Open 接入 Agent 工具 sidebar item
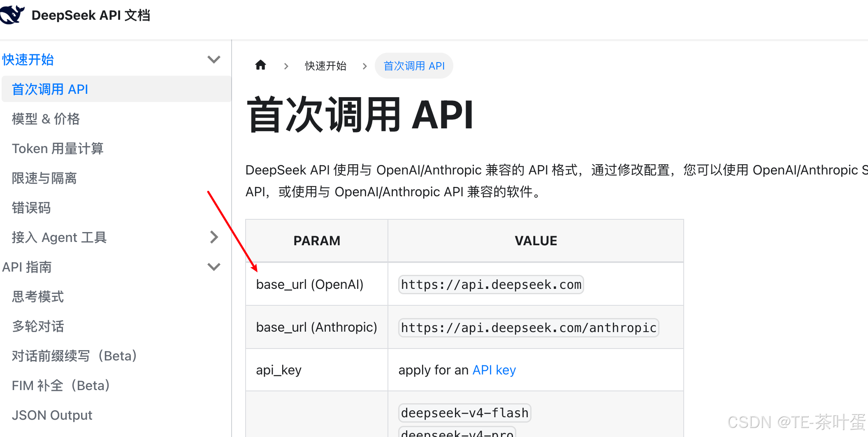868x437 pixels. [59, 237]
